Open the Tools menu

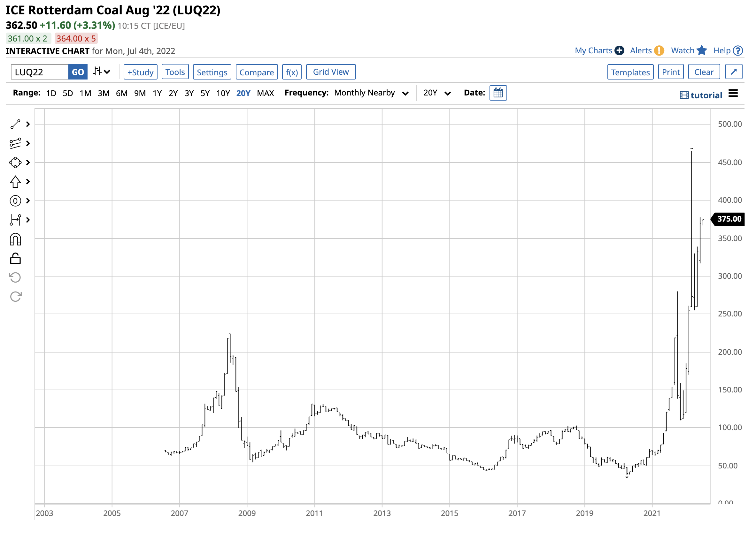click(175, 72)
